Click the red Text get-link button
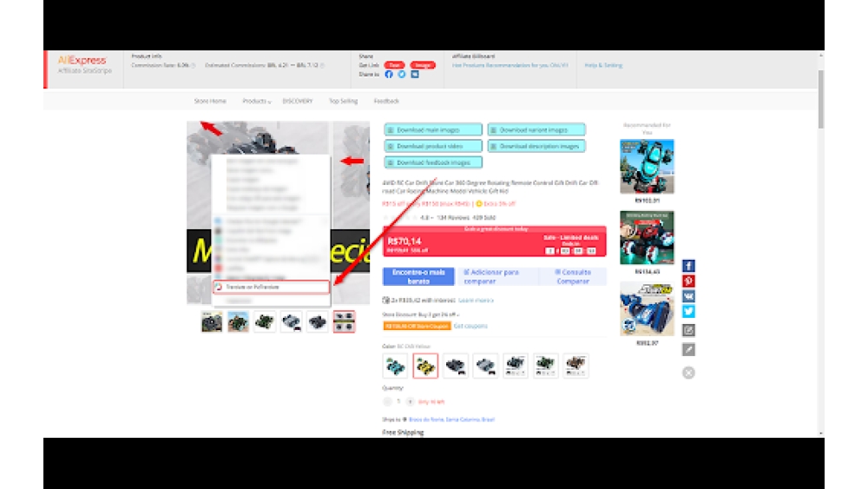Viewport: 868px width, 489px height. 394,65
